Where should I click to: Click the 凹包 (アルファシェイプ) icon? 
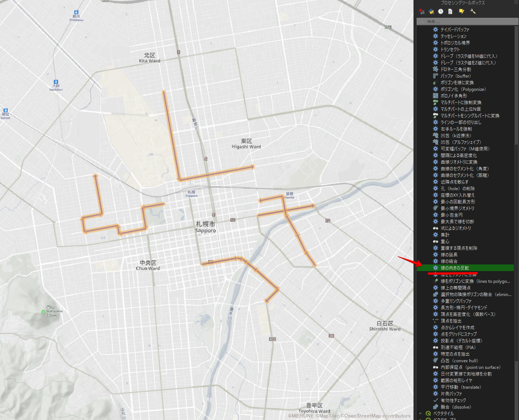point(436,142)
